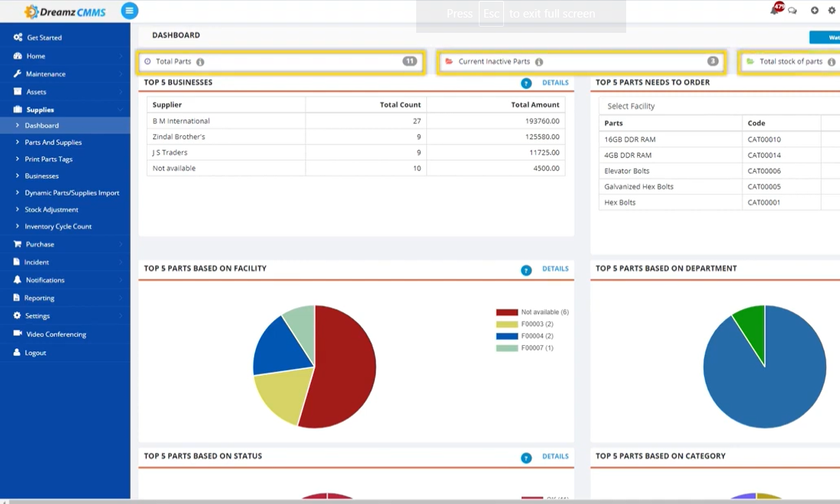840x504 pixels.
Task: Click the plus icon in the top bar
Action: [813, 10]
